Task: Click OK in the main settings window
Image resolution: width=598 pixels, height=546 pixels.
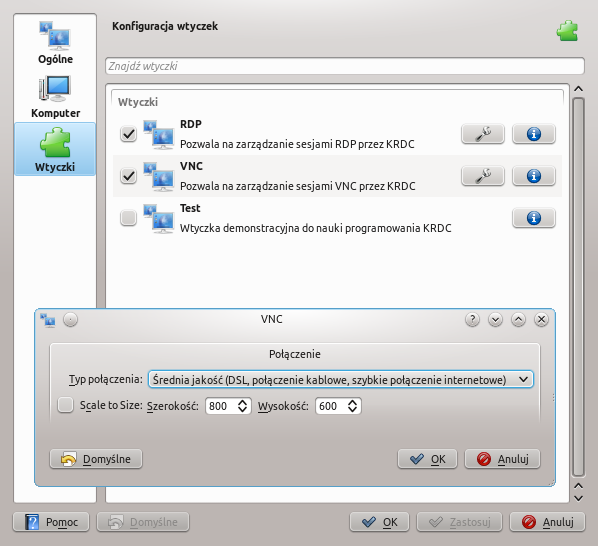Action: click(379, 522)
